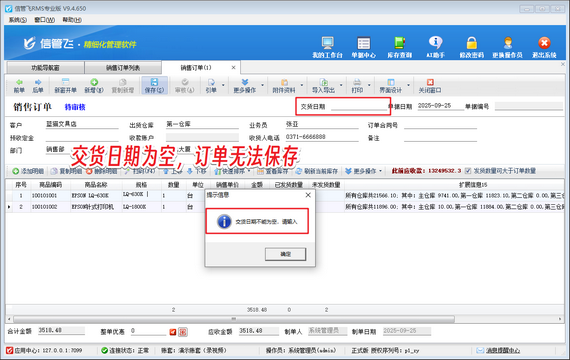Open 库存查询 inventory query icon
Screen dimensions: 570x360
point(400,43)
